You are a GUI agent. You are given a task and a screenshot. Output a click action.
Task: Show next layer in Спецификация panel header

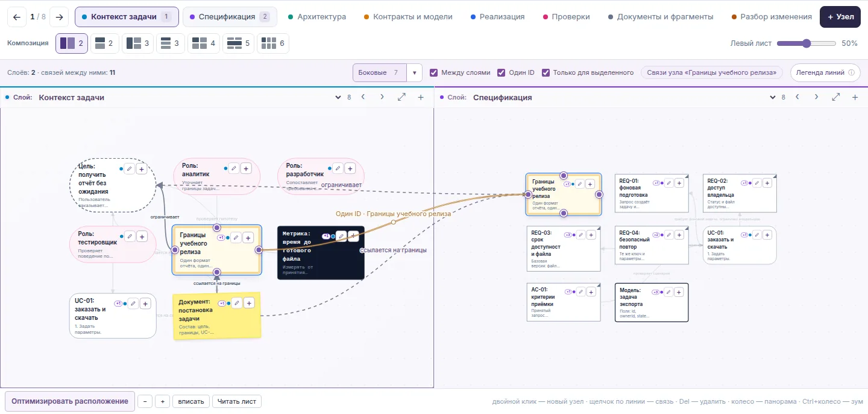pyautogui.click(x=816, y=97)
